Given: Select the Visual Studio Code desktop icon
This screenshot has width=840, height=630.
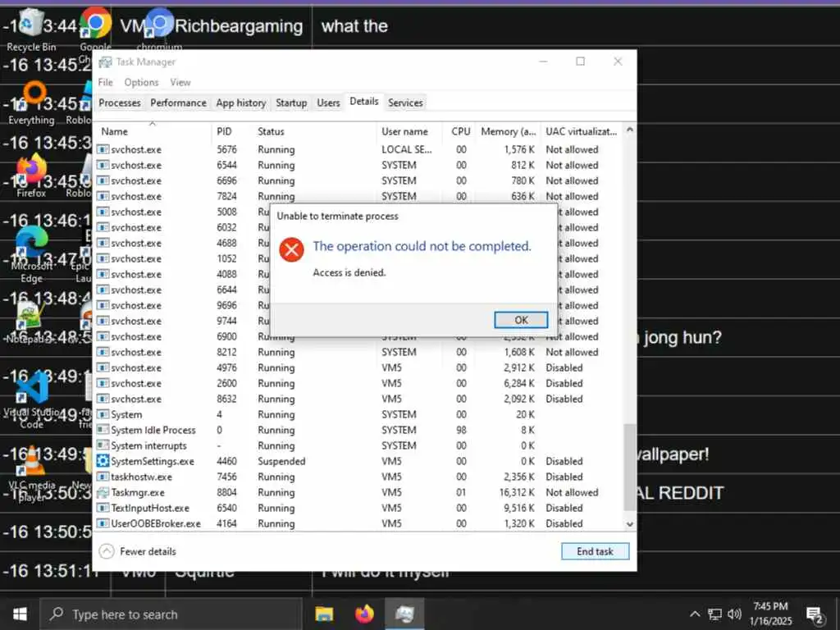Looking at the screenshot, I should tap(31, 399).
